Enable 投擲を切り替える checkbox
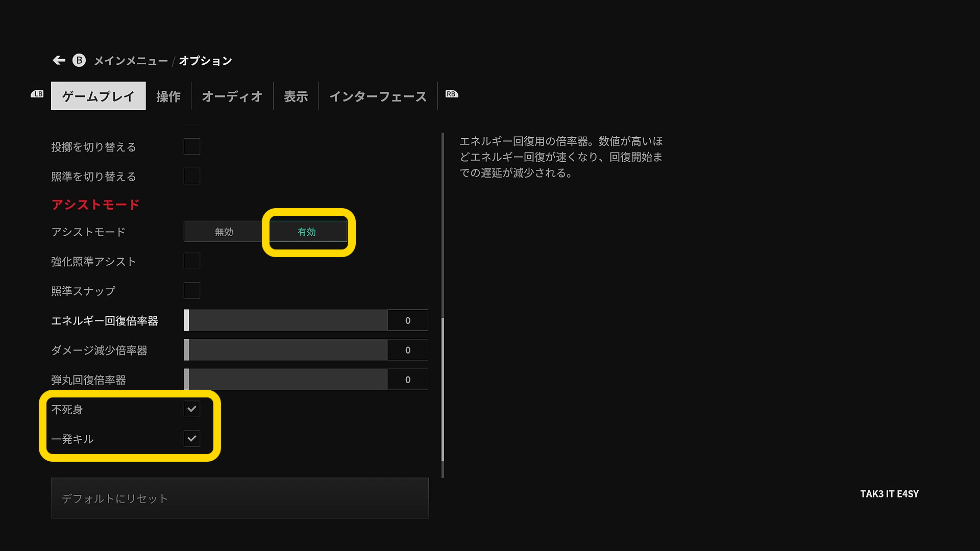 (191, 147)
